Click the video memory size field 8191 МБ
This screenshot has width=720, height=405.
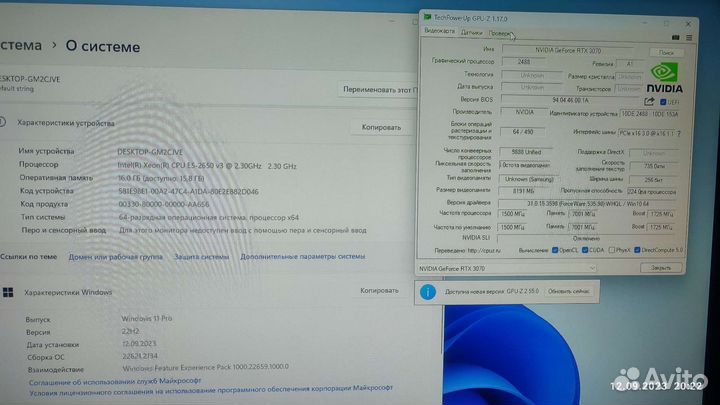click(x=524, y=191)
